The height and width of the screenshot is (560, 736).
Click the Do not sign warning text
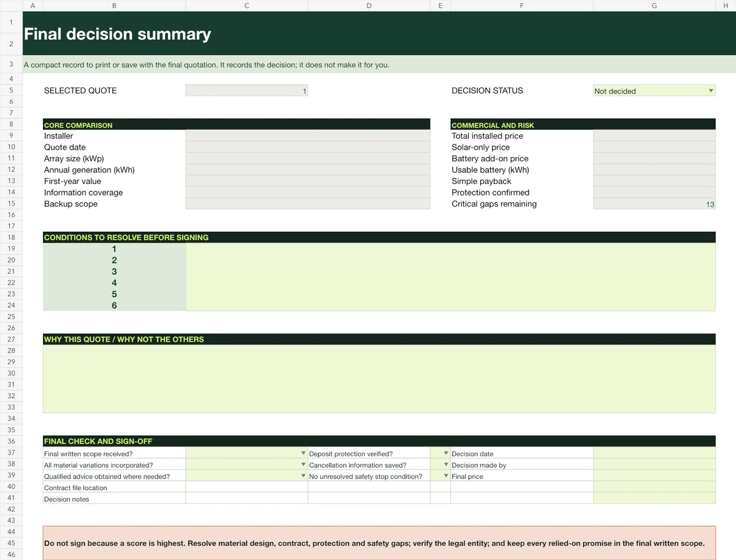374,543
